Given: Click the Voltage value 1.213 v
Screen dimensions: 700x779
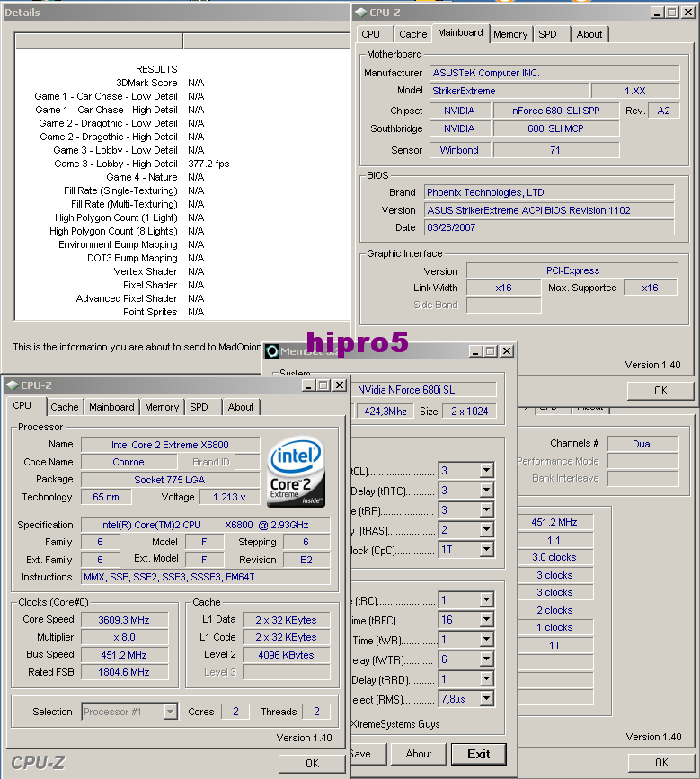Looking at the screenshot, I should pos(229,497).
